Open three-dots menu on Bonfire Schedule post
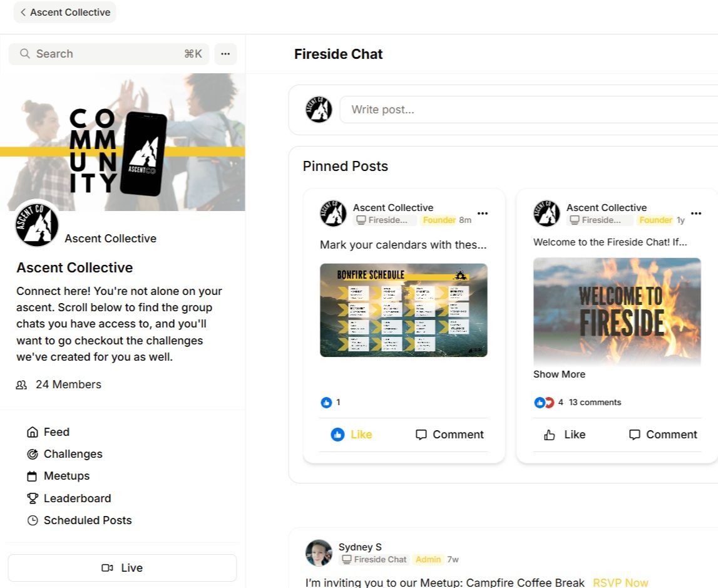Screen dimensions: 718x588 483,214
